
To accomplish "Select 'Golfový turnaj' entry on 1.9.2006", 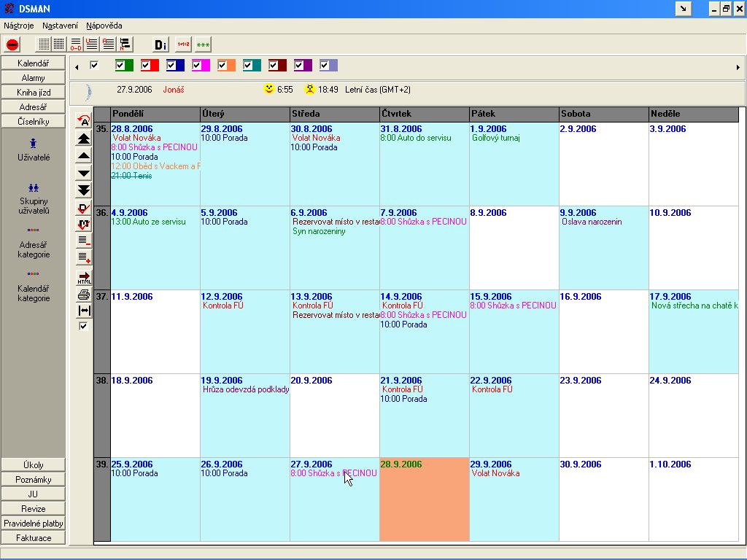I will tap(496, 138).
